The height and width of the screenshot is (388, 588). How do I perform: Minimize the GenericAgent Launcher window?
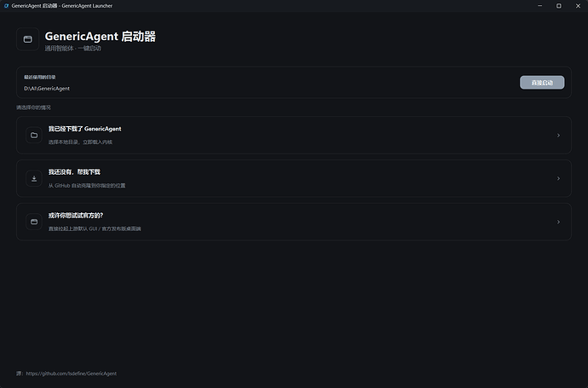coord(539,6)
